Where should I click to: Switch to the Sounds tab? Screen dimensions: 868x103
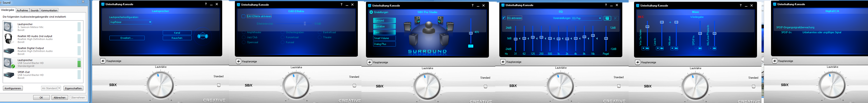pos(34,10)
